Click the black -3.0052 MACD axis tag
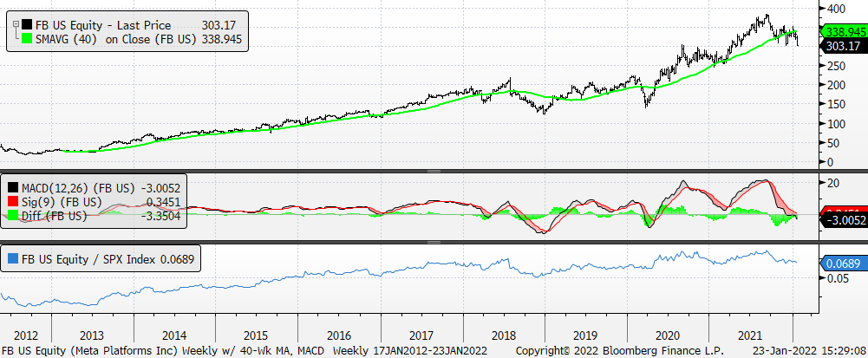The width and height of the screenshot is (868, 358). click(x=843, y=221)
